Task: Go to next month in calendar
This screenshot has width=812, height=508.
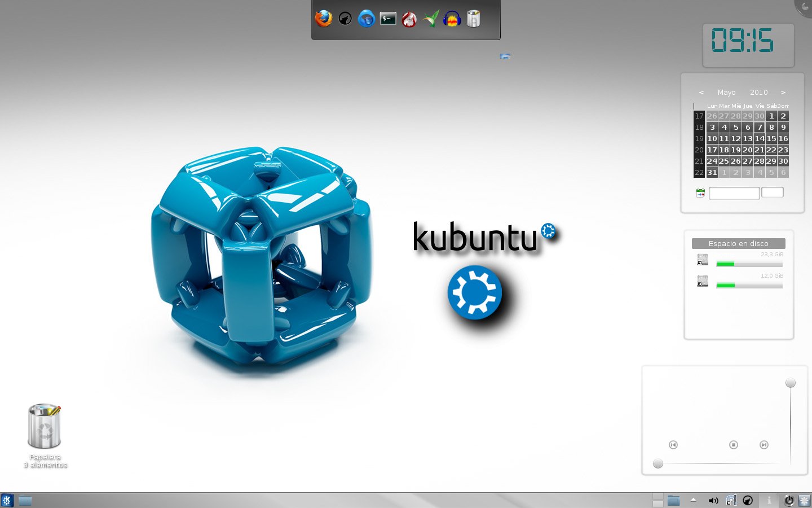Action: pyautogui.click(x=783, y=92)
